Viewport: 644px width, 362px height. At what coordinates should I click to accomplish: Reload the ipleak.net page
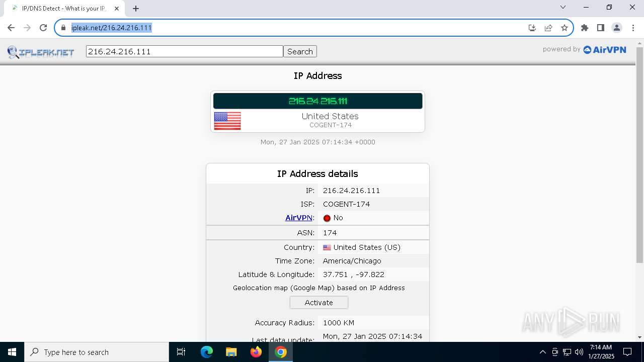pyautogui.click(x=43, y=28)
